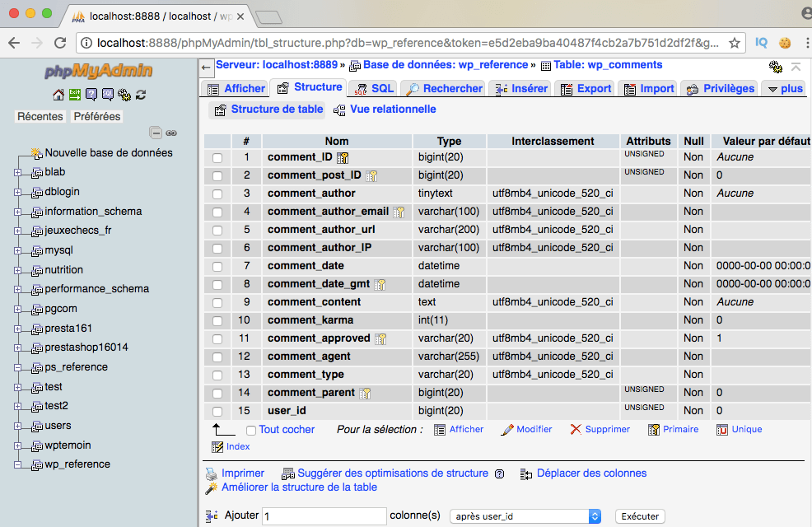Tick checkbox for comment_date row
The width and height of the screenshot is (812, 527).
[217, 267]
